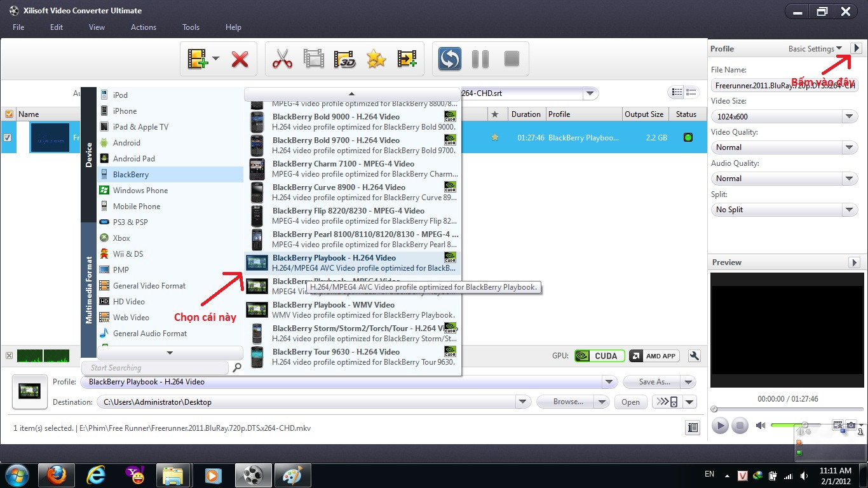Uncheck the Freerunner file row checkbox

click(x=8, y=137)
